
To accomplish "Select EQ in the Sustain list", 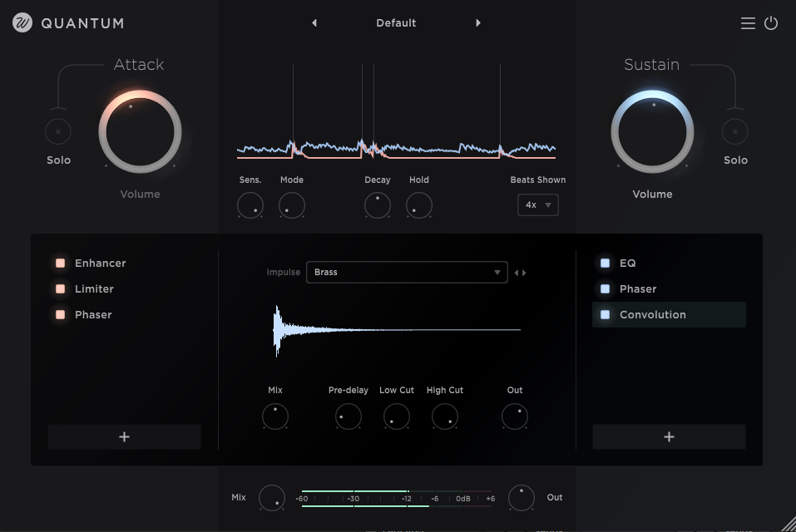I will 628,264.
